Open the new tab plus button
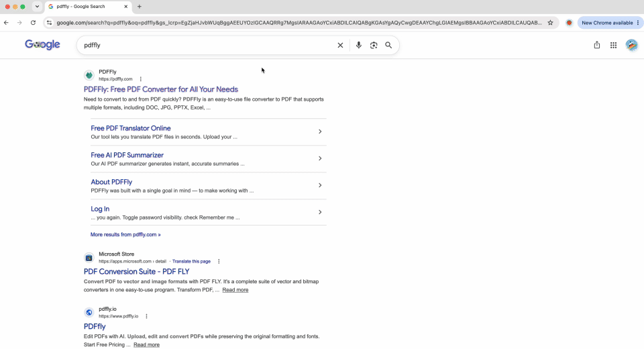This screenshot has height=349, width=644. pos(140,7)
